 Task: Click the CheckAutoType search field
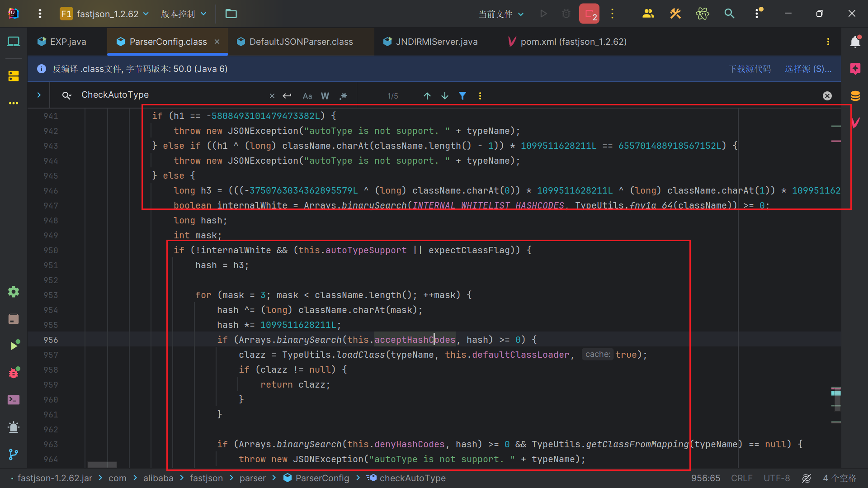tap(172, 95)
